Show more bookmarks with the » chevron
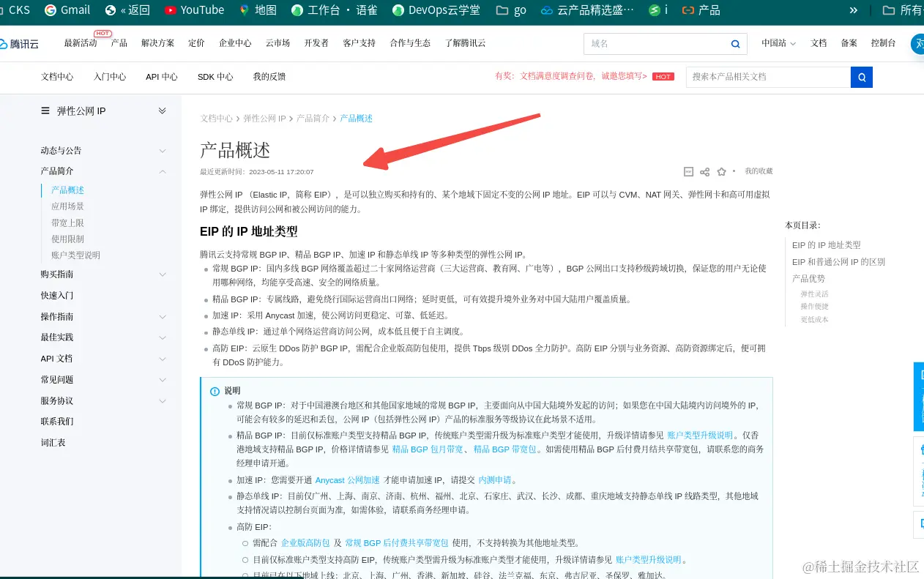Viewport: 924px width, 579px height. [854, 10]
